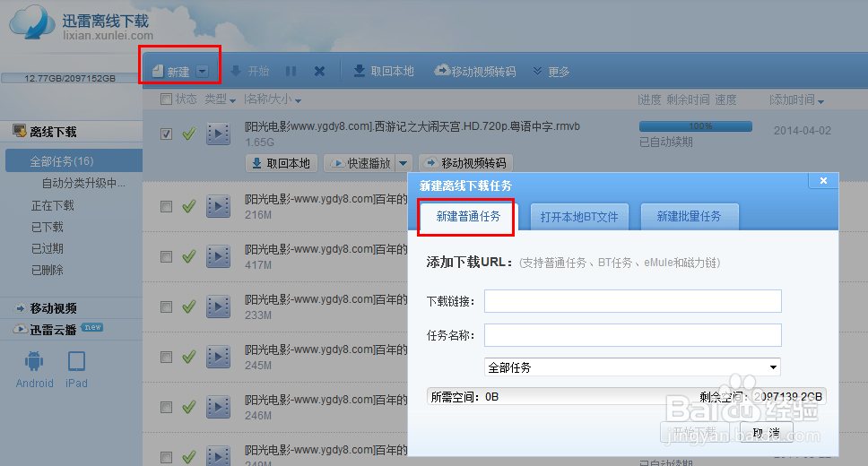Switch to the 新建普通任务 tab

468,216
